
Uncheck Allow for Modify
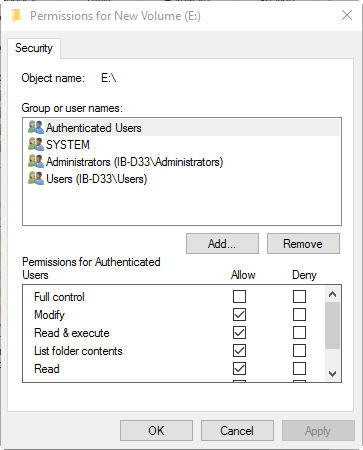coord(239,314)
